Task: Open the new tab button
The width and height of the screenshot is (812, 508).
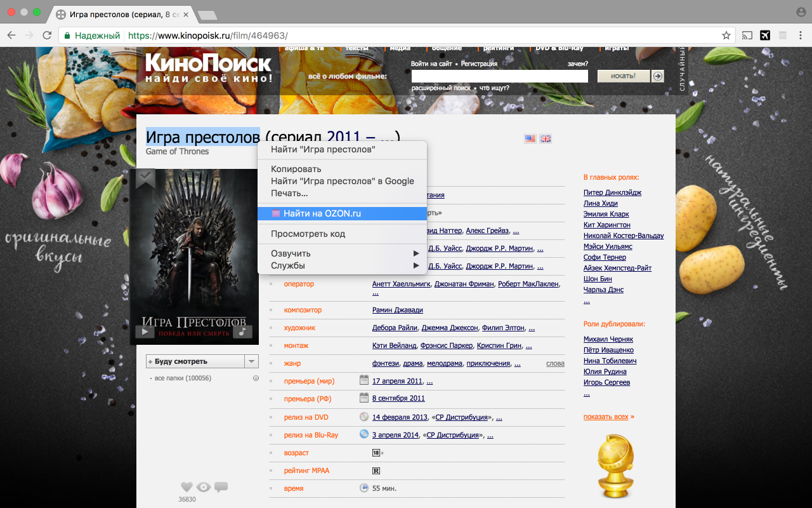Action: click(207, 15)
